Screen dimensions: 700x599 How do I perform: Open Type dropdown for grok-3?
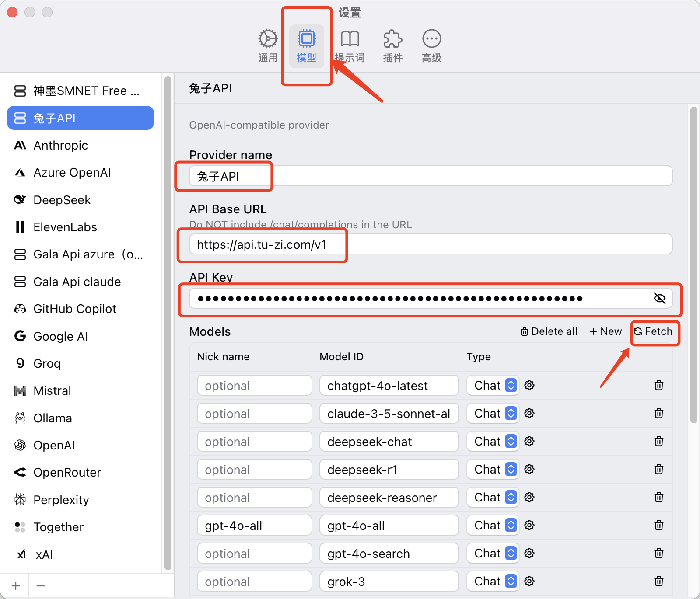click(493, 581)
